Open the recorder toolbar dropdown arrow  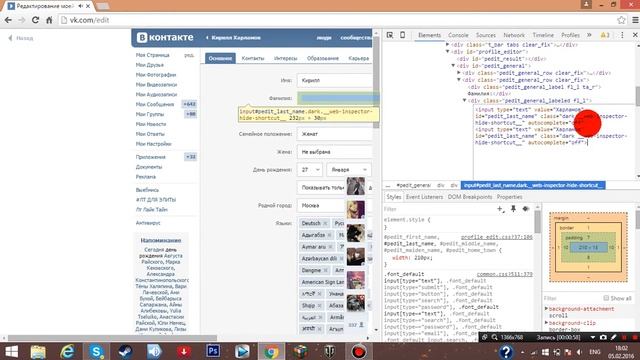(593, 338)
